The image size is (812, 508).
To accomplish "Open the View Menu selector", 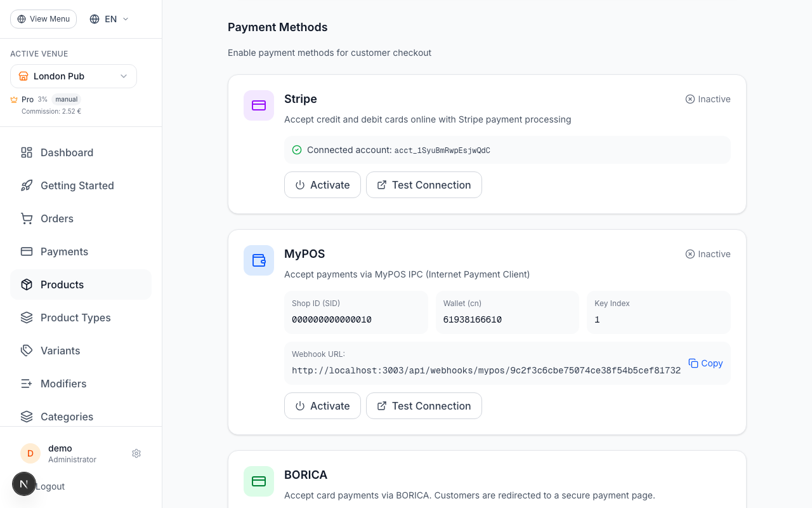I will pos(43,18).
